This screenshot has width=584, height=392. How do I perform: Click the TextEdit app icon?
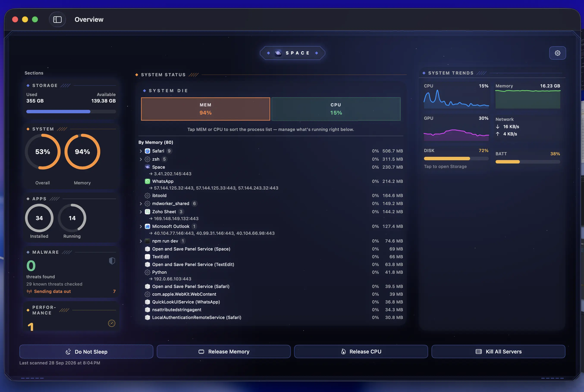tap(148, 257)
